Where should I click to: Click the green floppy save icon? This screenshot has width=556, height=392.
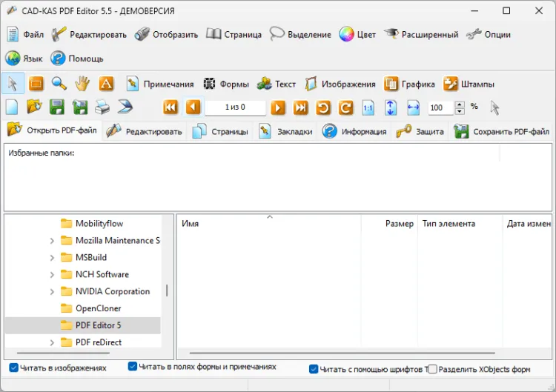pos(57,107)
